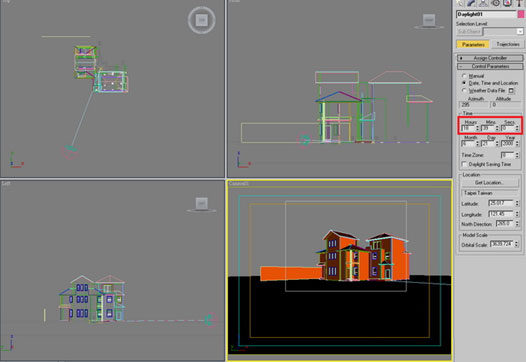The image size is (526, 362).
Task: Switch to the Parameters tab
Action: tap(473, 44)
